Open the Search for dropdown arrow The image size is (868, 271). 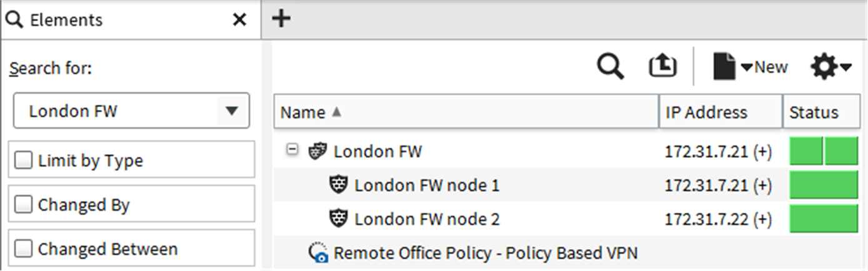(x=232, y=111)
